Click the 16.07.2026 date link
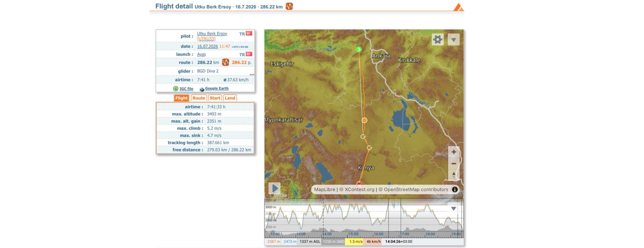Viewport: 644px width, 248px height. pyautogui.click(x=207, y=47)
